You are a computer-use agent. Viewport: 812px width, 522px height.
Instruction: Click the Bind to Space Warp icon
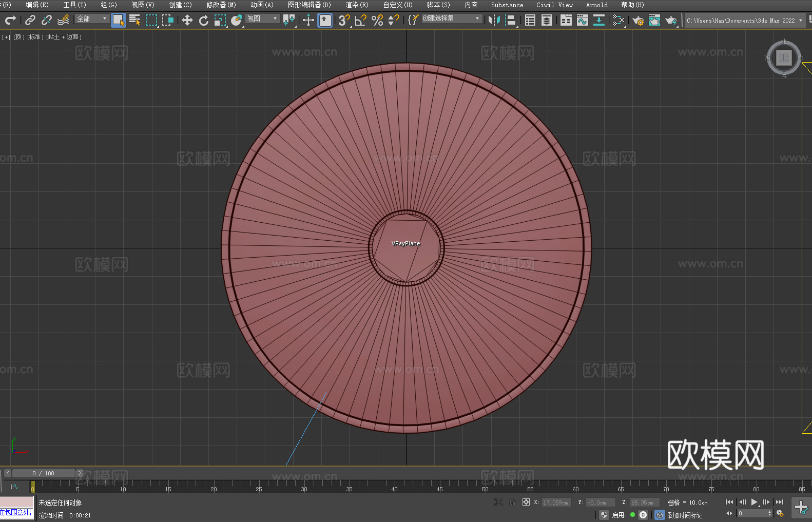click(x=63, y=20)
